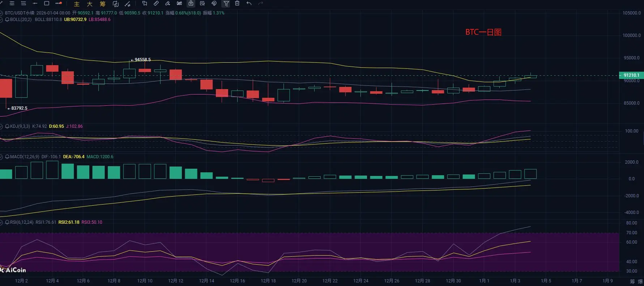Select the three-line parallel tool
644x286 pixels.
pos(12,3)
